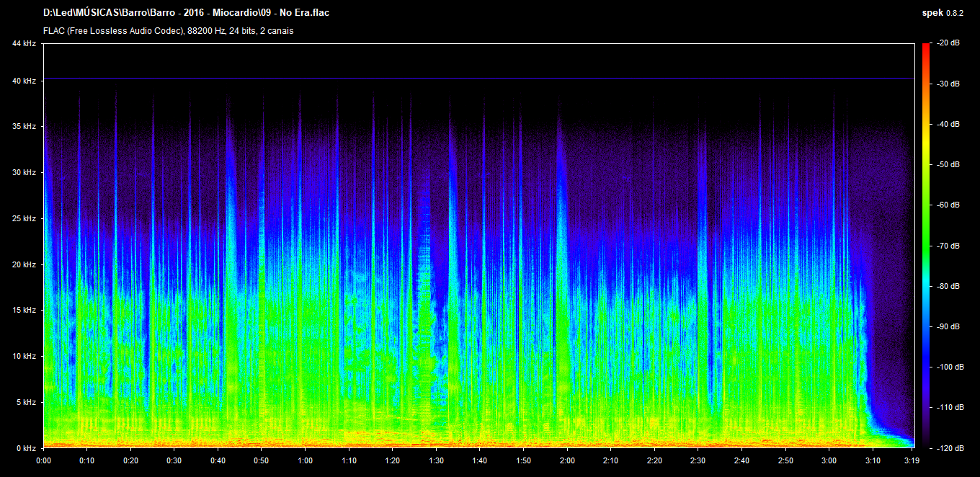980x477 pixels.
Task: Click the 30 kHz frequency axis label
Action: [24, 173]
